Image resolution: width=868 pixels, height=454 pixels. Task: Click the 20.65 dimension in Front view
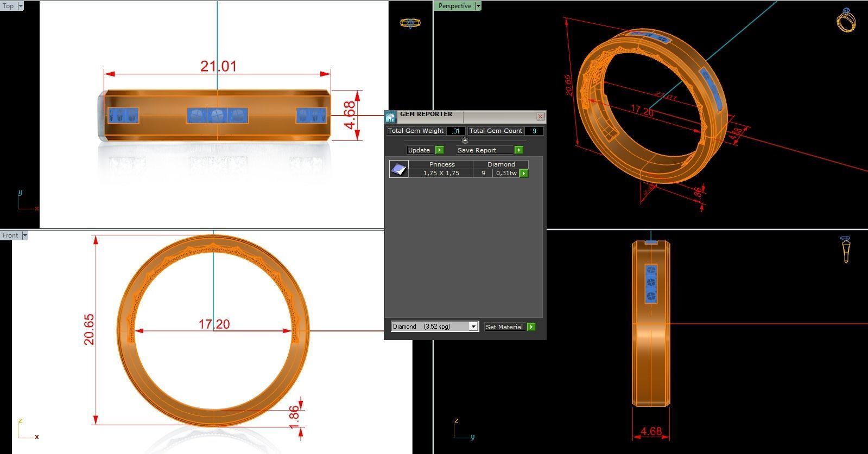click(89, 329)
